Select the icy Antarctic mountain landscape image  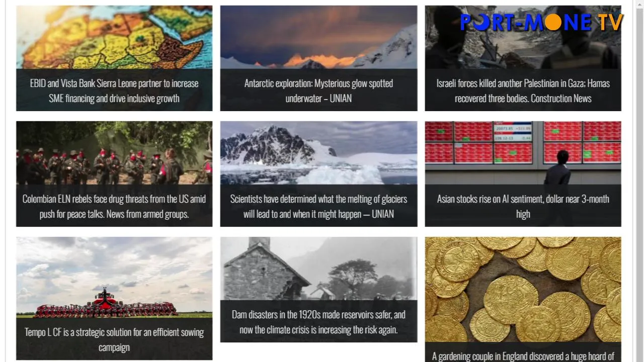click(318, 153)
